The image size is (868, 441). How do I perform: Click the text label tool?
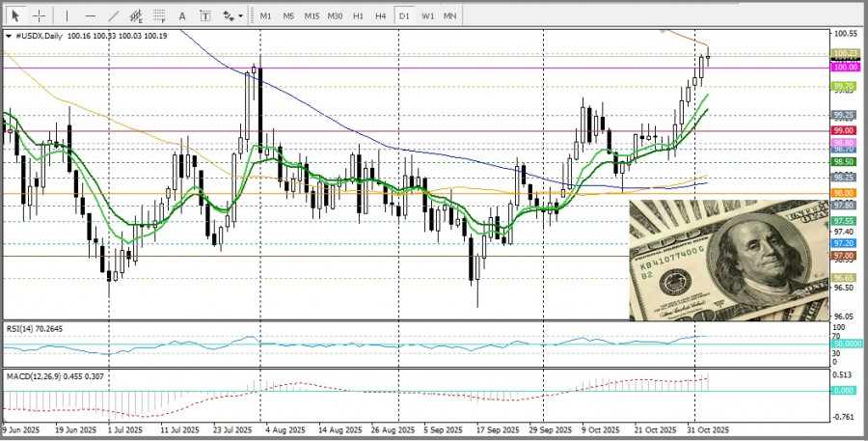click(x=205, y=15)
